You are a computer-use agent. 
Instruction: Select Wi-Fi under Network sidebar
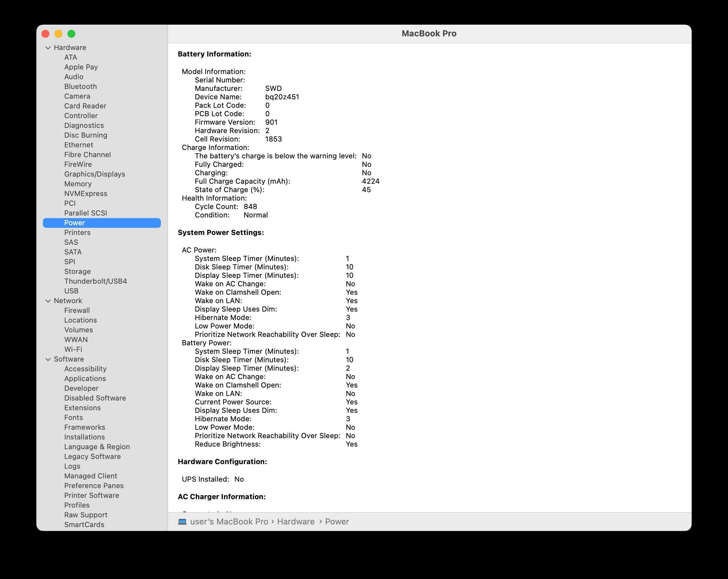point(73,349)
